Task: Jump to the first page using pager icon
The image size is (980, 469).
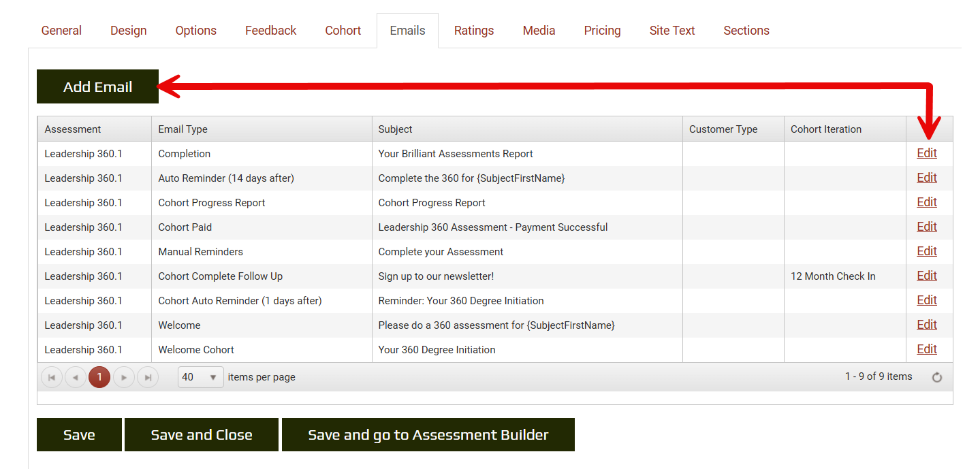Action: coord(52,376)
